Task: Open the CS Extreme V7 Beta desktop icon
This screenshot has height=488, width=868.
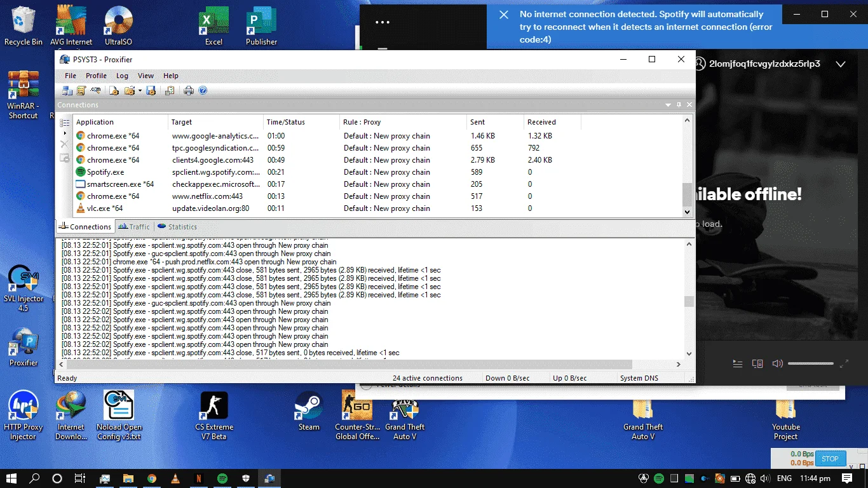Action: tap(214, 415)
